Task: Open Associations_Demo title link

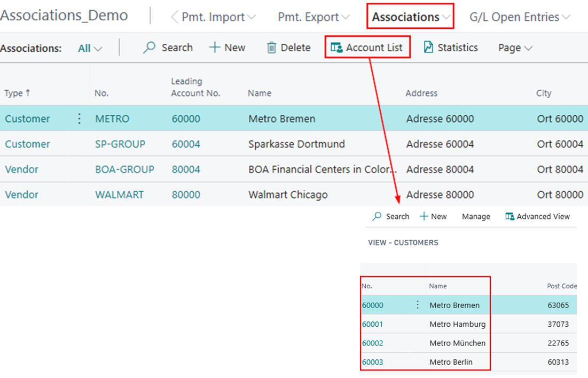Action: 64,15
